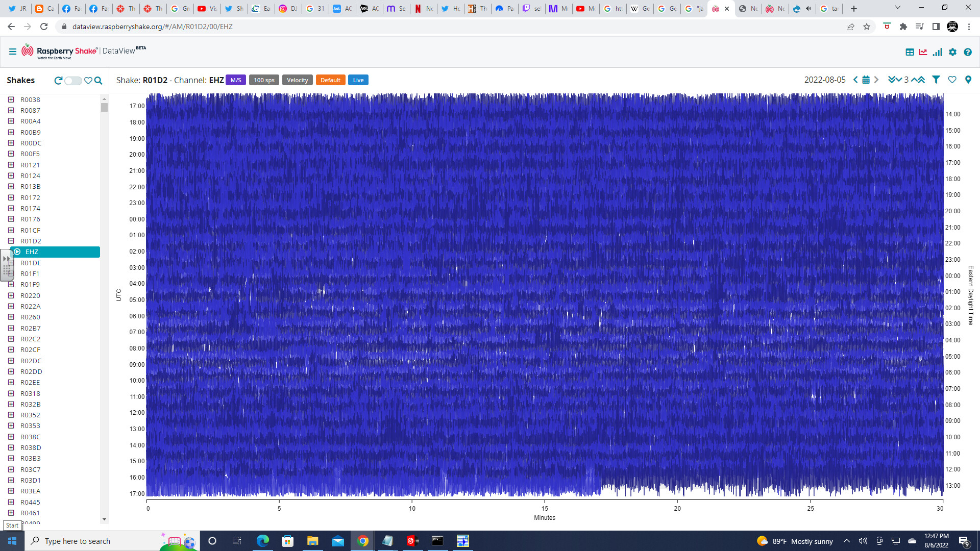The height and width of the screenshot is (551, 980).
Task: Switch to the Wikipedia browser tab
Action: tap(640, 9)
